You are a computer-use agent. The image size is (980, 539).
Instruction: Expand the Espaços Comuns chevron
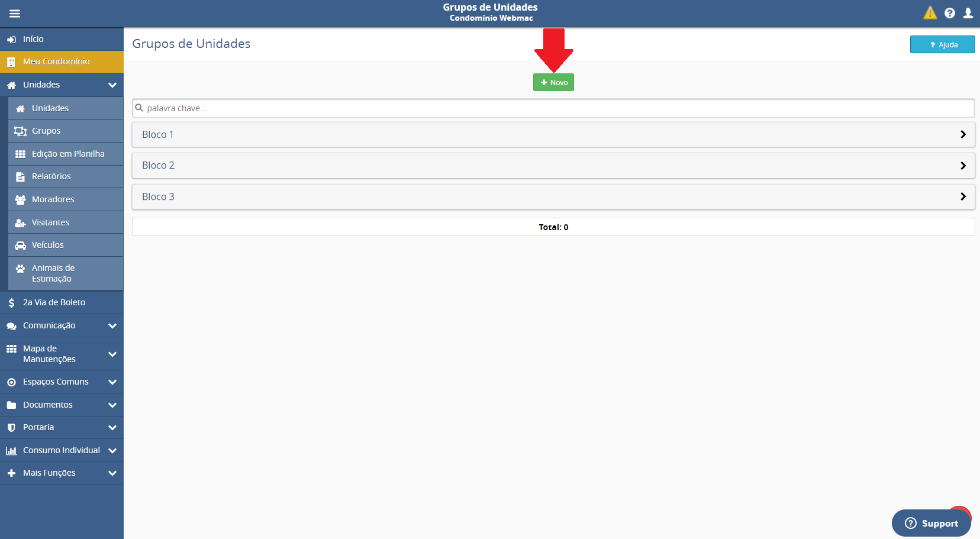(112, 382)
